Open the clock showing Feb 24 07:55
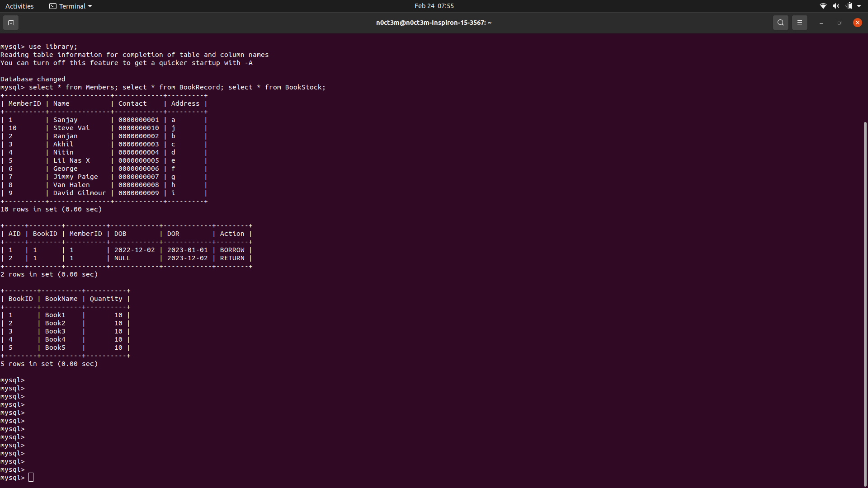 434,6
